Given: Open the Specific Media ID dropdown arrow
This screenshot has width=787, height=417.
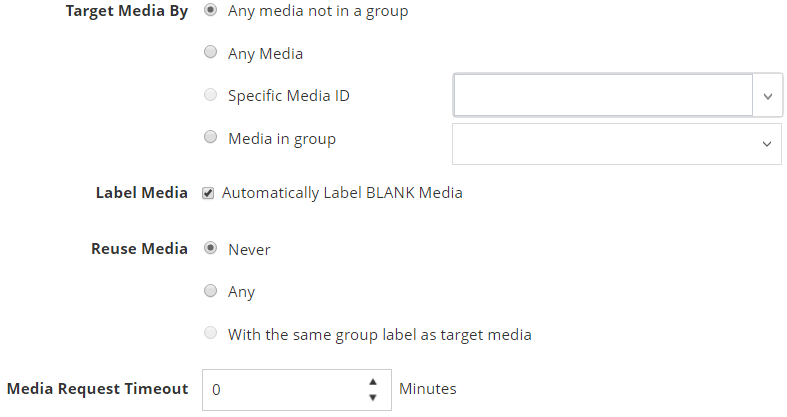Looking at the screenshot, I should [767, 96].
